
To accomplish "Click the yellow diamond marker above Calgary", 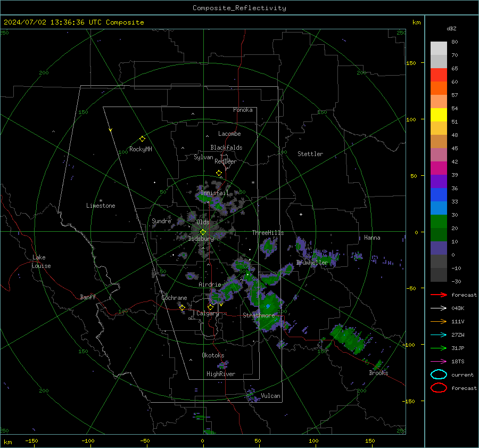I will [x=210, y=307].
